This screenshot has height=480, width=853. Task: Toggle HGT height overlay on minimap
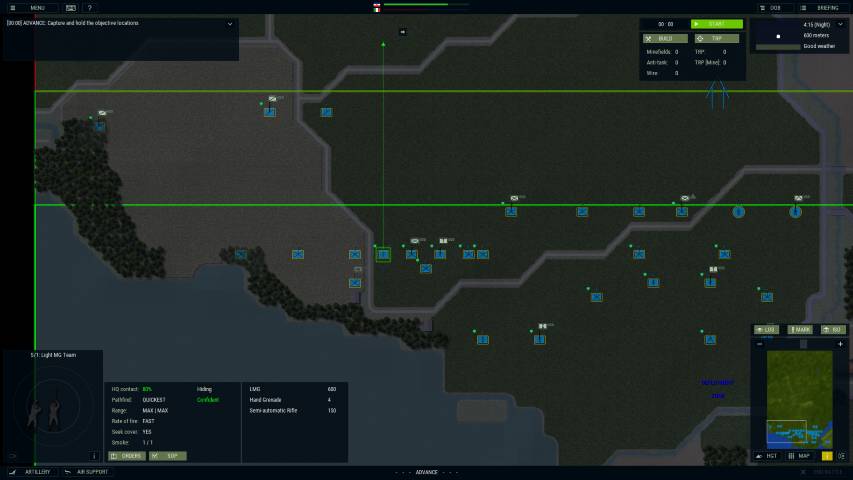pyautogui.click(x=766, y=456)
